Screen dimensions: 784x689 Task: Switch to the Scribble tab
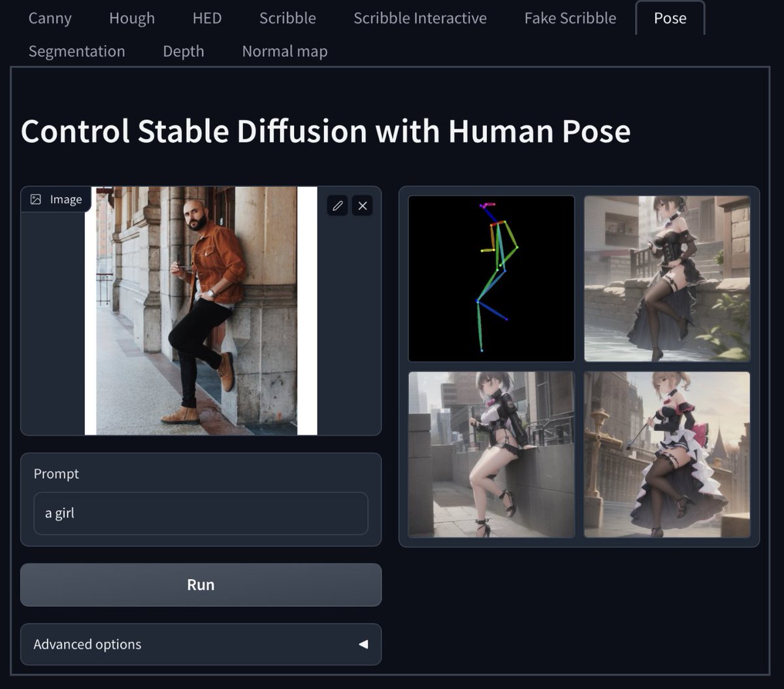287,18
